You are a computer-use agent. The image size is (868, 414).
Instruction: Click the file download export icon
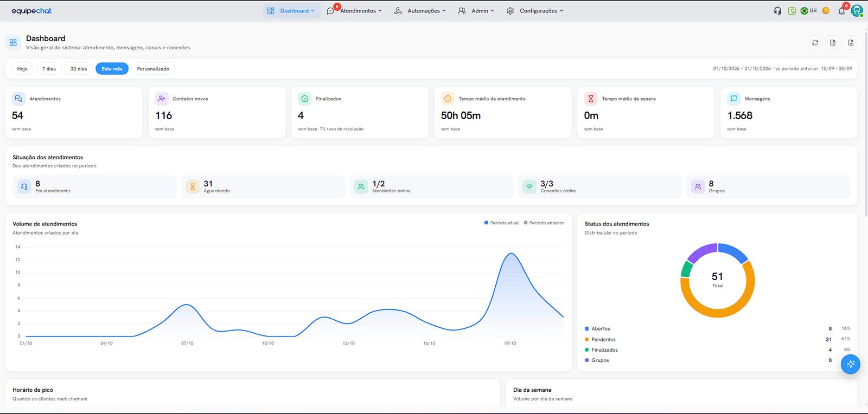coord(851,43)
